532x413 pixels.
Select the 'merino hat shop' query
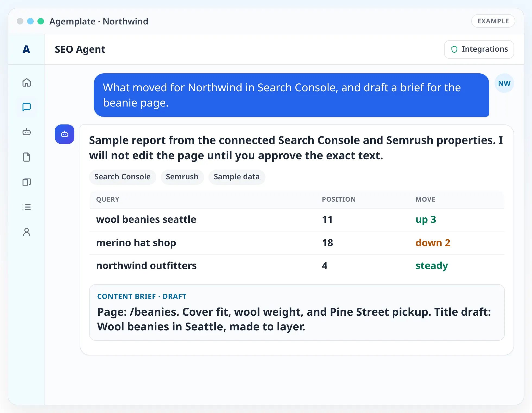click(x=136, y=243)
